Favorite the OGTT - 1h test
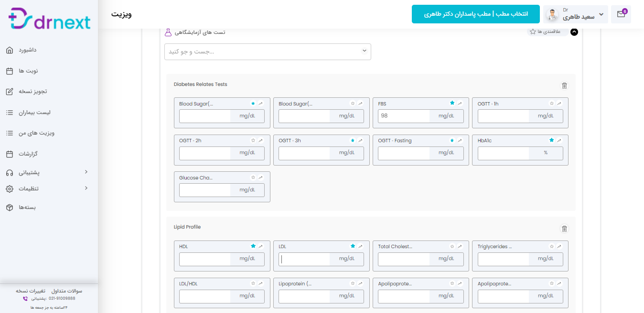Viewport: 644px width, 313px height. click(x=552, y=104)
